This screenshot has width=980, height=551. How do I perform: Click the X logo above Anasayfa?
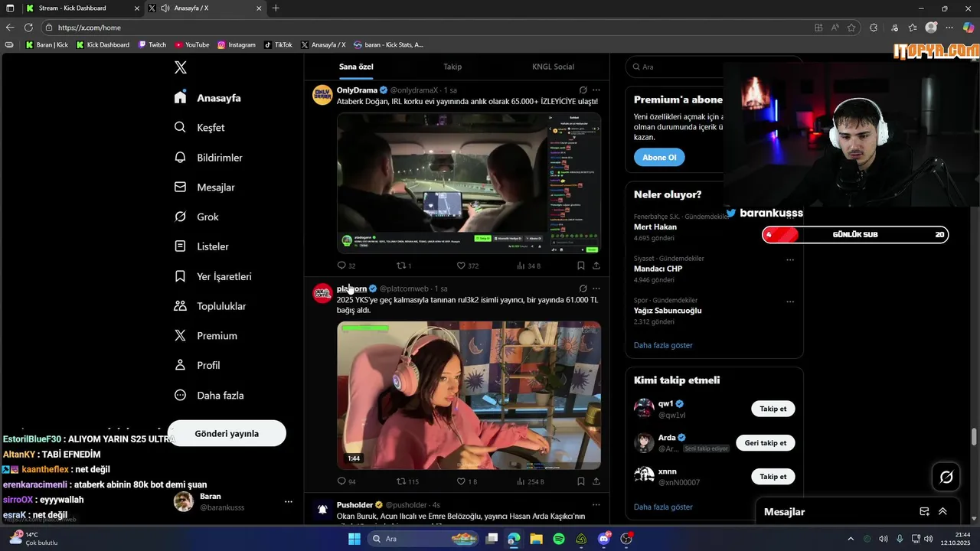[x=181, y=67]
